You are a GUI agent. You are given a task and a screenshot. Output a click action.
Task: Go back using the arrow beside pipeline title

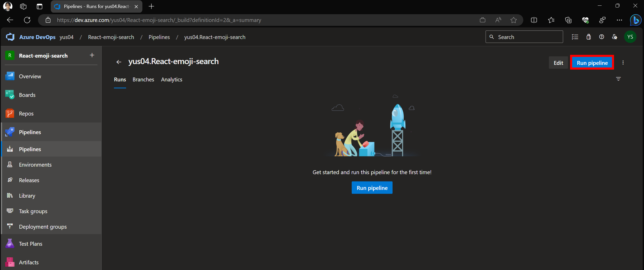[119, 62]
